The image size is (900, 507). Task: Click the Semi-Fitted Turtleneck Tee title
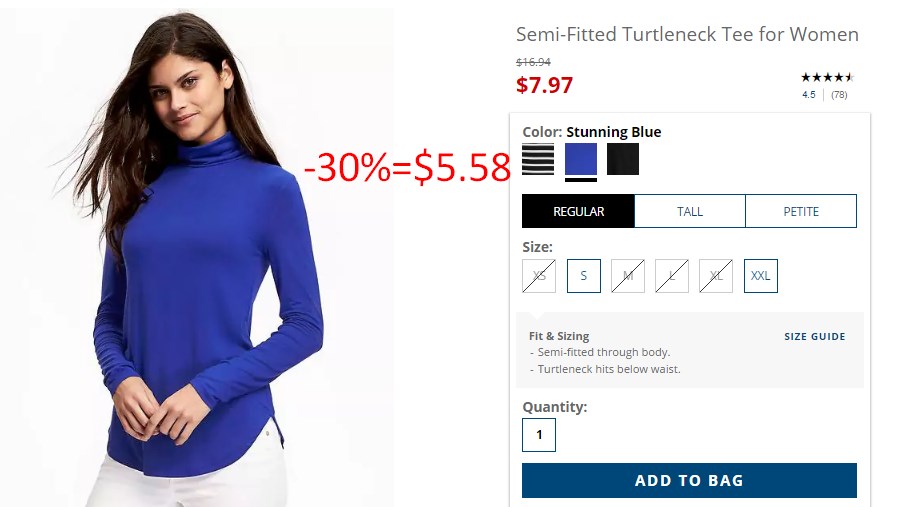tap(687, 34)
